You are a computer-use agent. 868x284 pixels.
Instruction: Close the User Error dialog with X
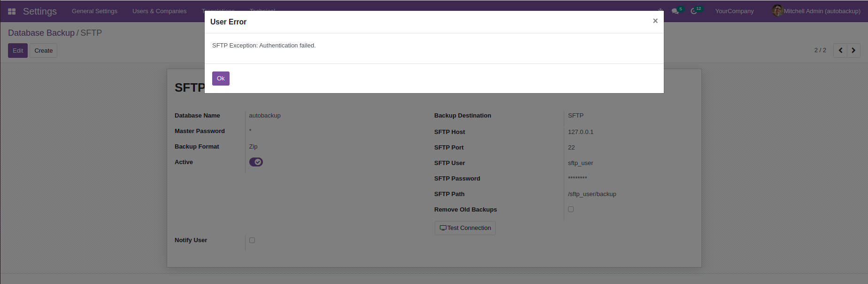(x=655, y=21)
